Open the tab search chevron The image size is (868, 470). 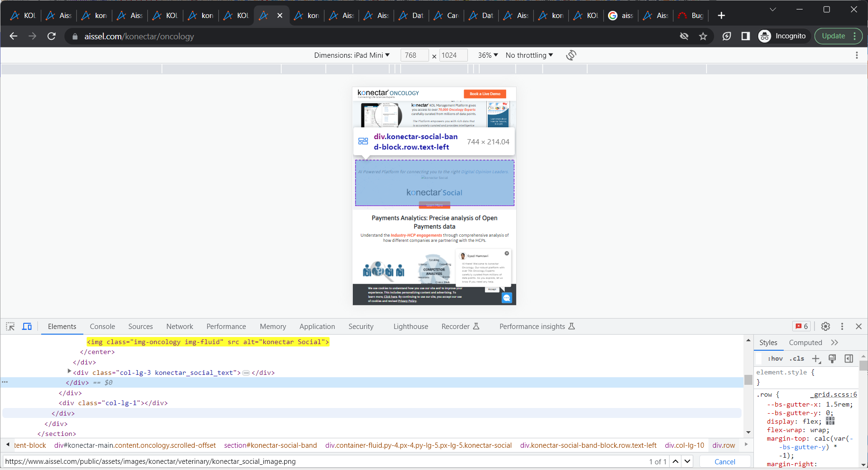pyautogui.click(x=773, y=9)
